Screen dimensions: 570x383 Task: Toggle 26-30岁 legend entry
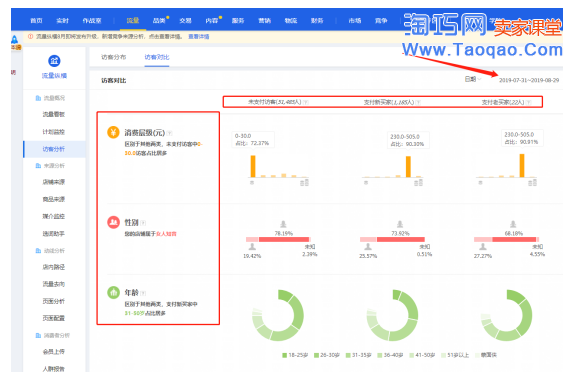327,355
